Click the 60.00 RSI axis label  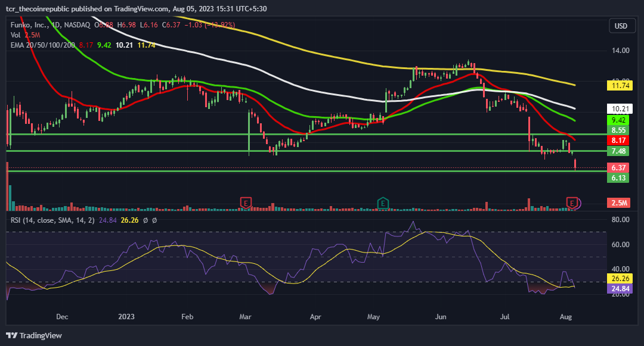pos(620,245)
